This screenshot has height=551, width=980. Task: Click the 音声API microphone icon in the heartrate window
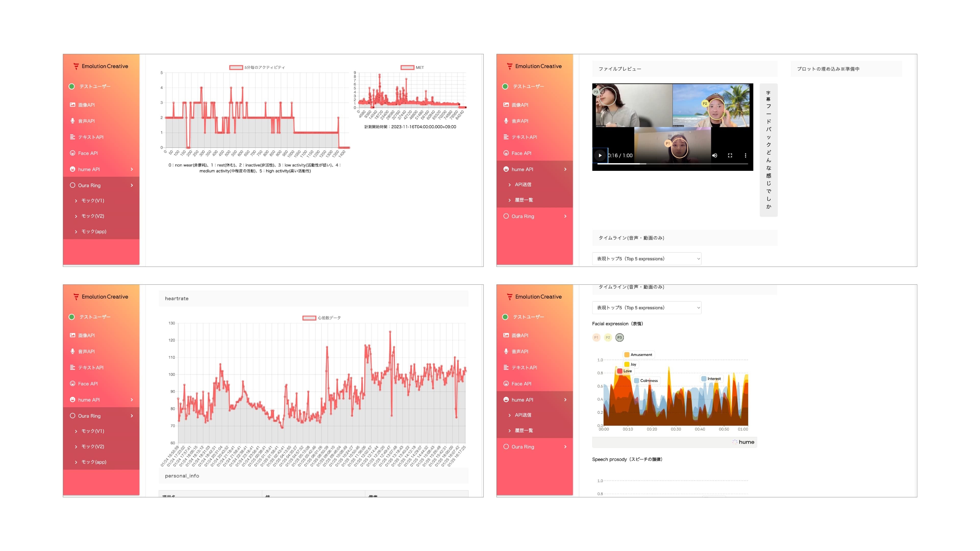[x=72, y=351]
